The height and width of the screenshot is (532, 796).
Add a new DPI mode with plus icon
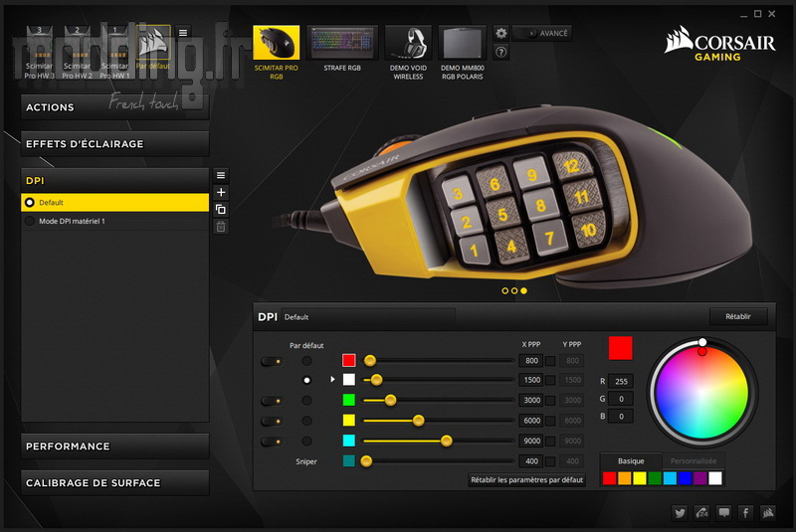click(x=221, y=192)
